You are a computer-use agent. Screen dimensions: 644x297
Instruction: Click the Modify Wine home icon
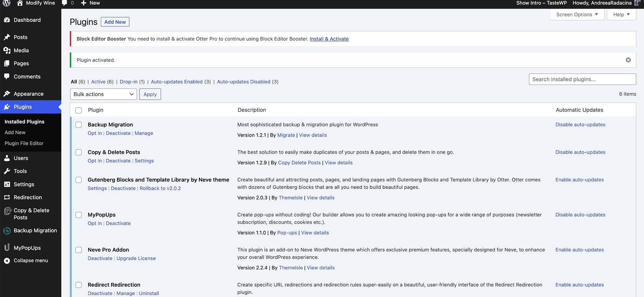pos(20,3)
